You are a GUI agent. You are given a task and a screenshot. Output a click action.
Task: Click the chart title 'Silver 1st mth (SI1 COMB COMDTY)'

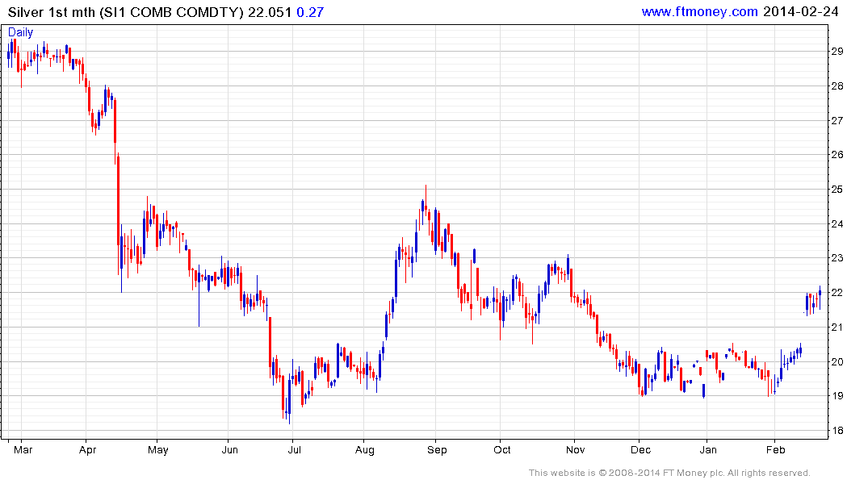126,12
